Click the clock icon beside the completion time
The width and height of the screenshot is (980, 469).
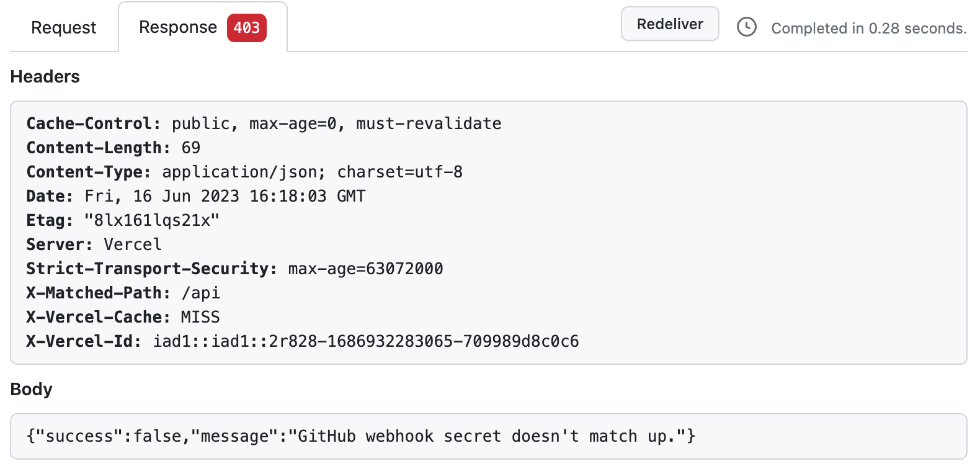[746, 27]
